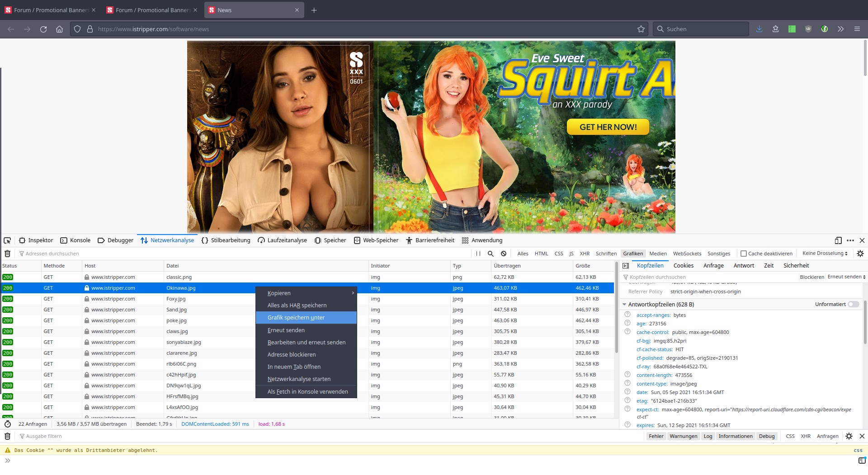Toggle Unformatiert raw headers switch
The width and height of the screenshot is (868, 475).
click(x=853, y=304)
